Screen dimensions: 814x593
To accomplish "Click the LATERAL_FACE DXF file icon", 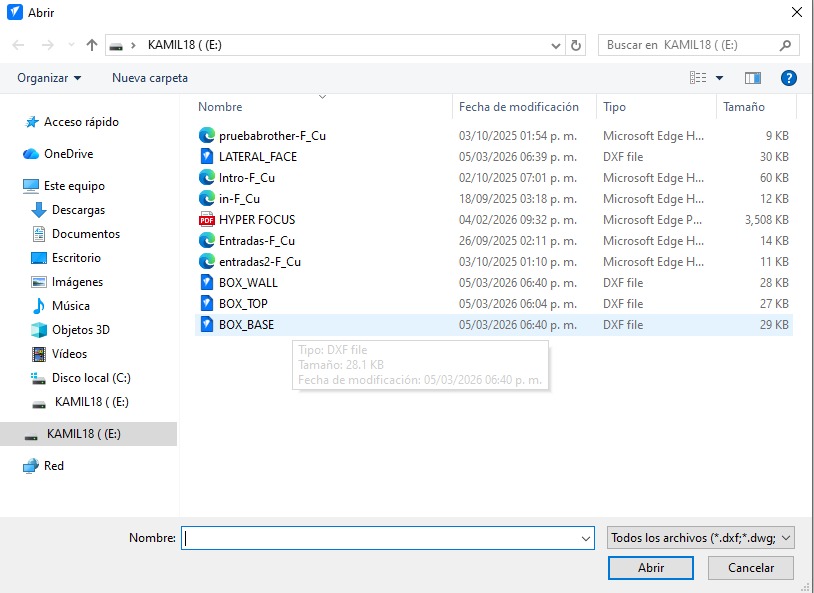I will pos(207,156).
